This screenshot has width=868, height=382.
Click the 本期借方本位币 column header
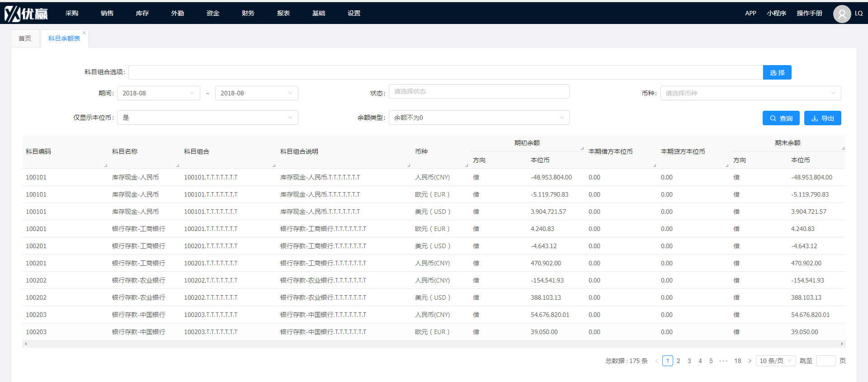coord(611,151)
